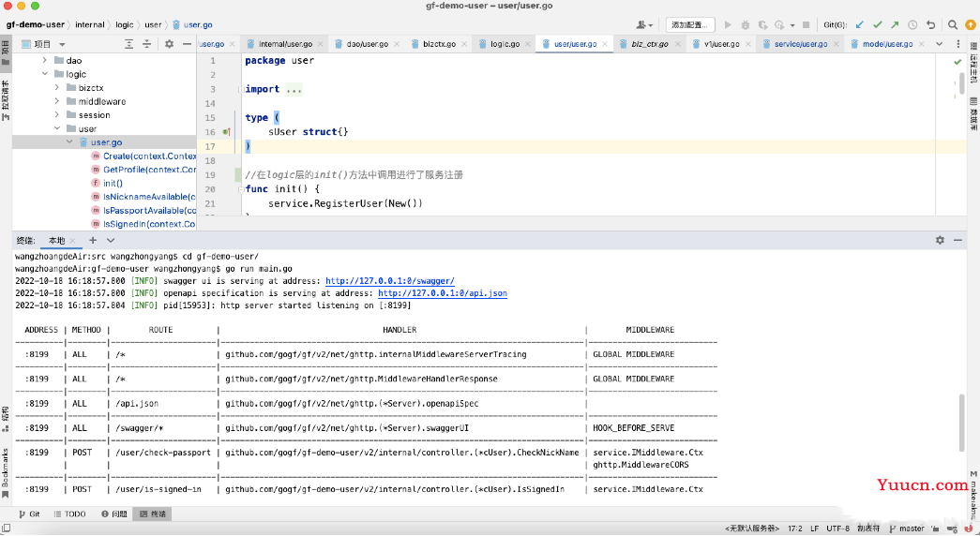The width and height of the screenshot is (980, 536).
Task: Hide the terminal panel with minus icon
Action: [957, 240]
